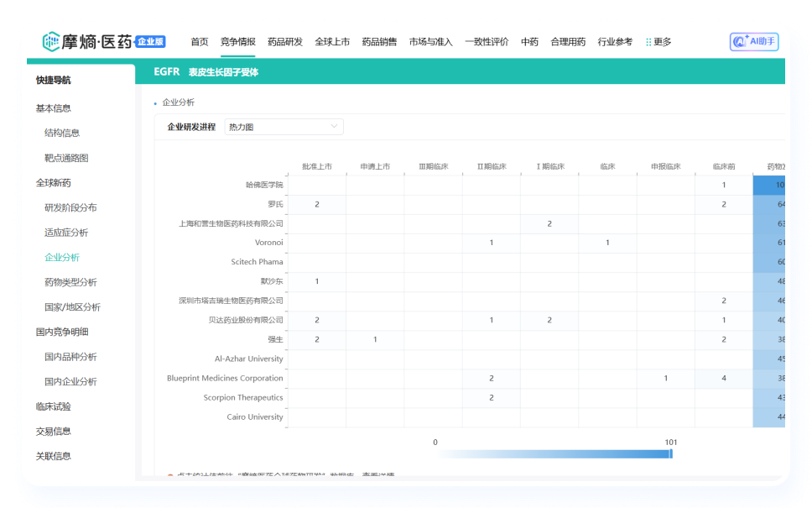Open 靶点通路图 in the sidebar
The height and width of the screenshot is (508, 812).
point(66,158)
